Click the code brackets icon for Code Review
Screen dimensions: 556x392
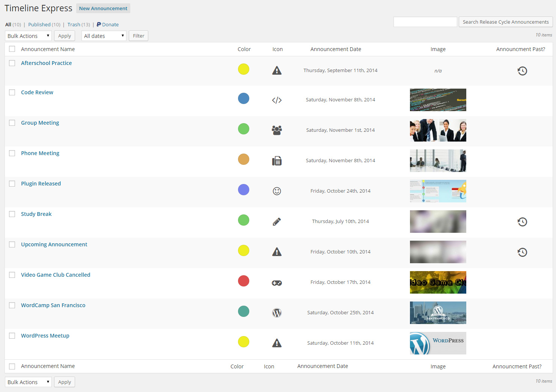tap(277, 100)
